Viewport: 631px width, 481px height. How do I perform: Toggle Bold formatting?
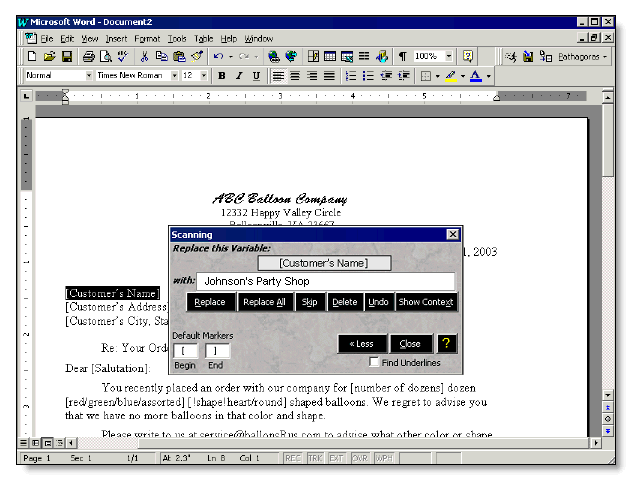(x=222, y=76)
